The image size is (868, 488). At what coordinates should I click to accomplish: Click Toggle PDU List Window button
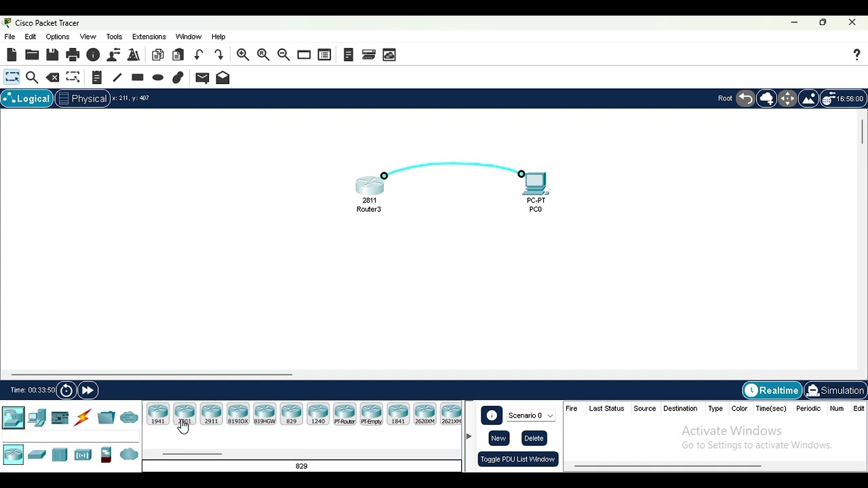coord(518,459)
